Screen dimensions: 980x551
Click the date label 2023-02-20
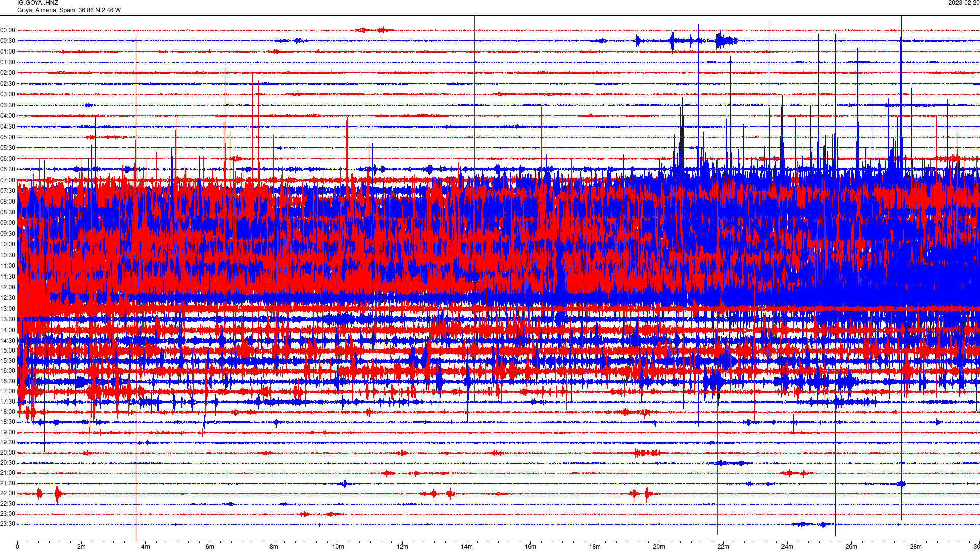click(x=964, y=3)
